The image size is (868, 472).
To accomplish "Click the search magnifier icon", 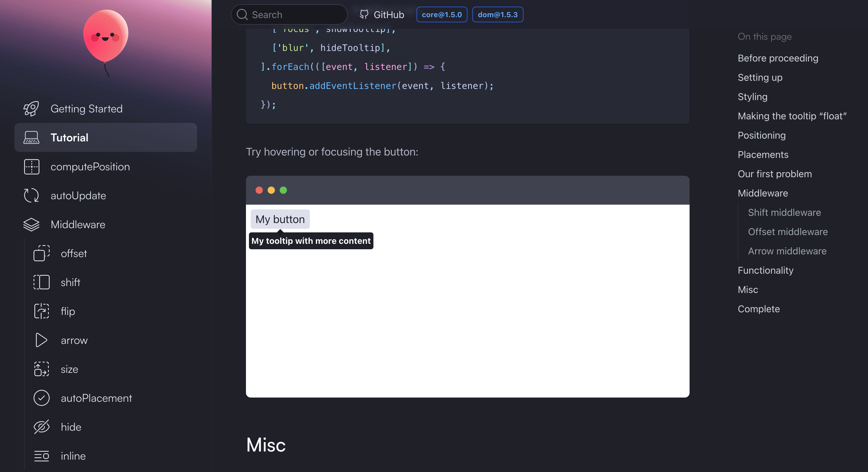I will [242, 14].
